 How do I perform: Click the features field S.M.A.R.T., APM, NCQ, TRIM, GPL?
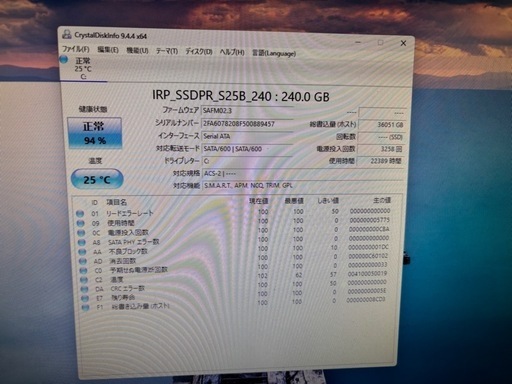[x=303, y=185]
